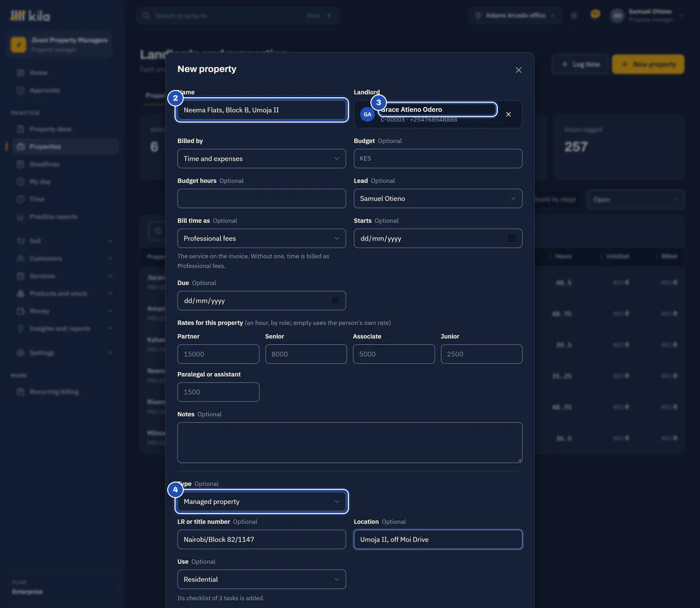
Task: Click the 'The service on the invoice' helper text
Action: [x=253, y=261]
